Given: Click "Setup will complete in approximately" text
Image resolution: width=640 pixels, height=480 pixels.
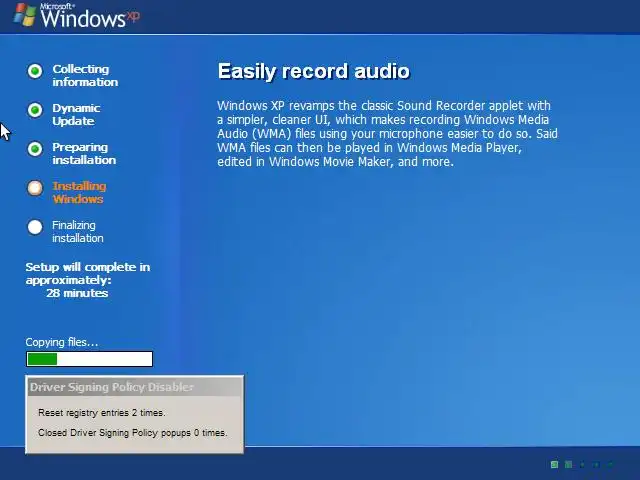Looking at the screenshot, I should (x=88, y=273).
